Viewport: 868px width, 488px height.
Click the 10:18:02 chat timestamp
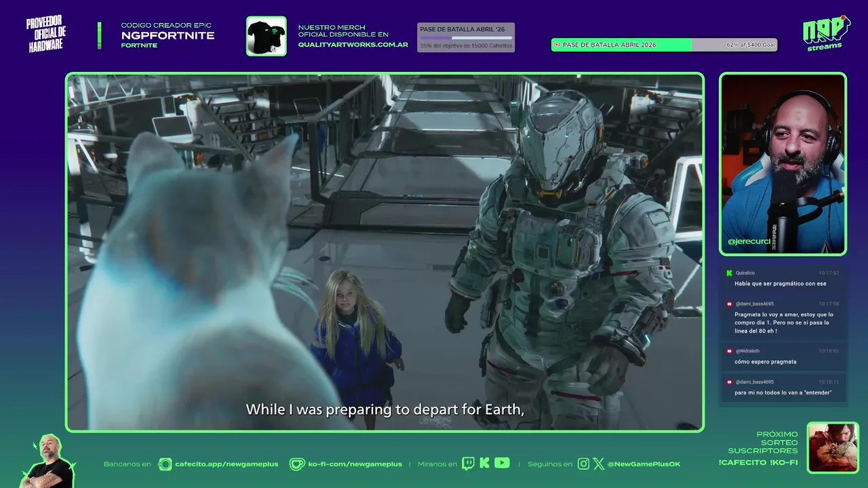click(829, 351)
